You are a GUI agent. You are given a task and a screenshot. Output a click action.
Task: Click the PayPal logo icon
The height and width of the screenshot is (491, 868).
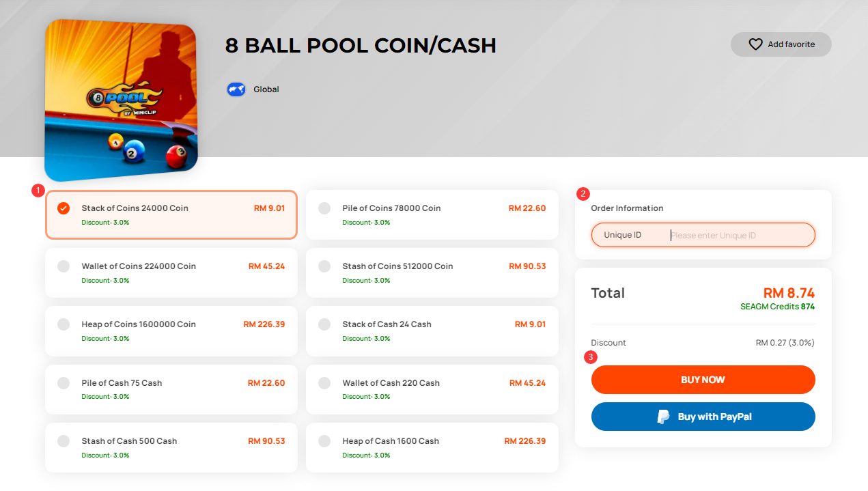point(663,417)
